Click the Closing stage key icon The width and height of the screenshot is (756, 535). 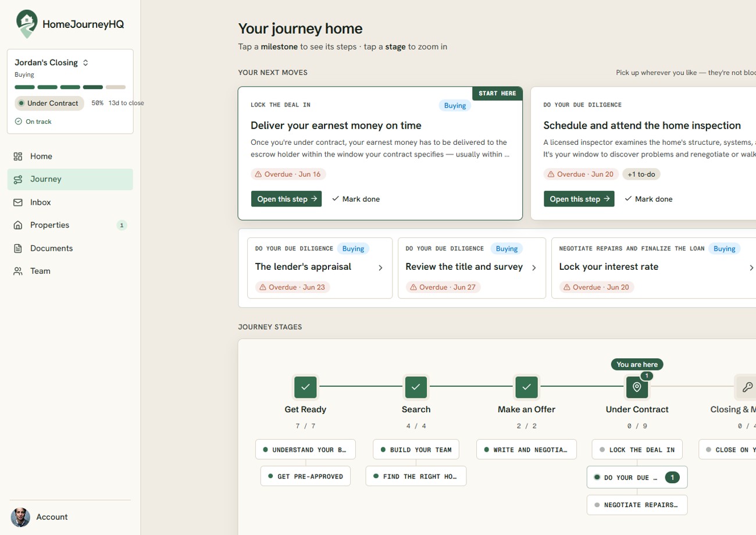[747, 387]
